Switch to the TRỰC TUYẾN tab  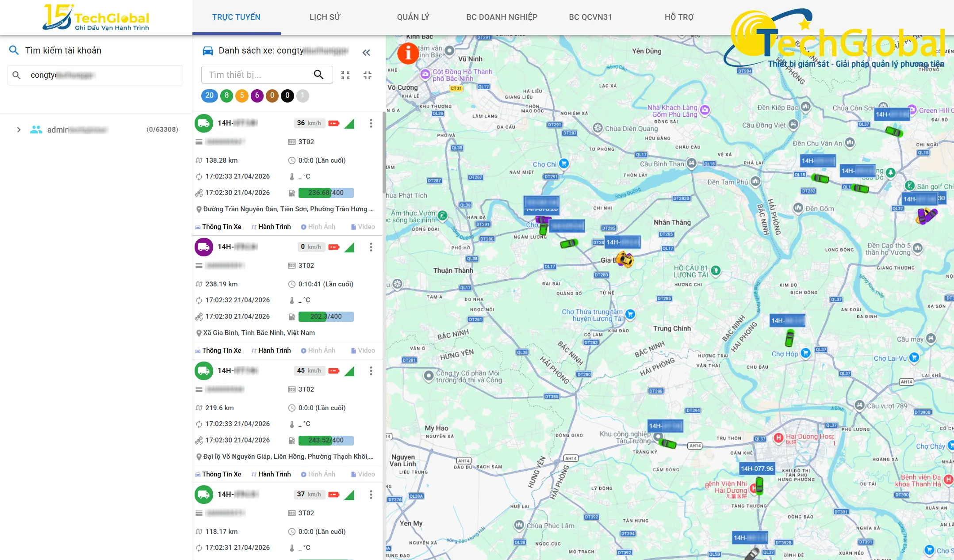[x=236, y=17]
